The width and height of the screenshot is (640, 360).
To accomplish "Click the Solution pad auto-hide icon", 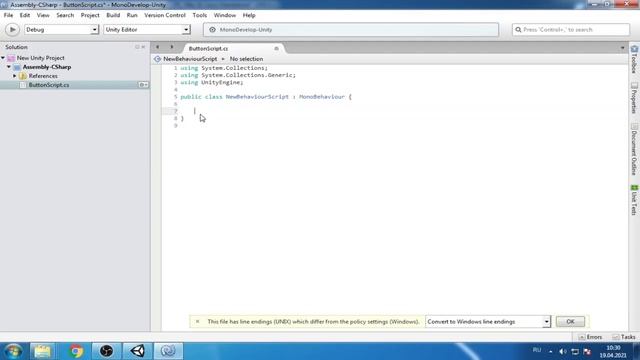I will point(137,47).
